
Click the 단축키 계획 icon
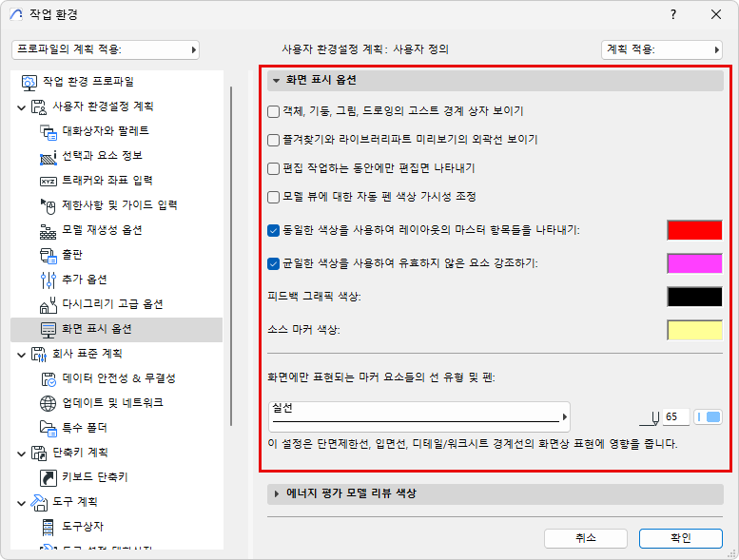point(39,454)
